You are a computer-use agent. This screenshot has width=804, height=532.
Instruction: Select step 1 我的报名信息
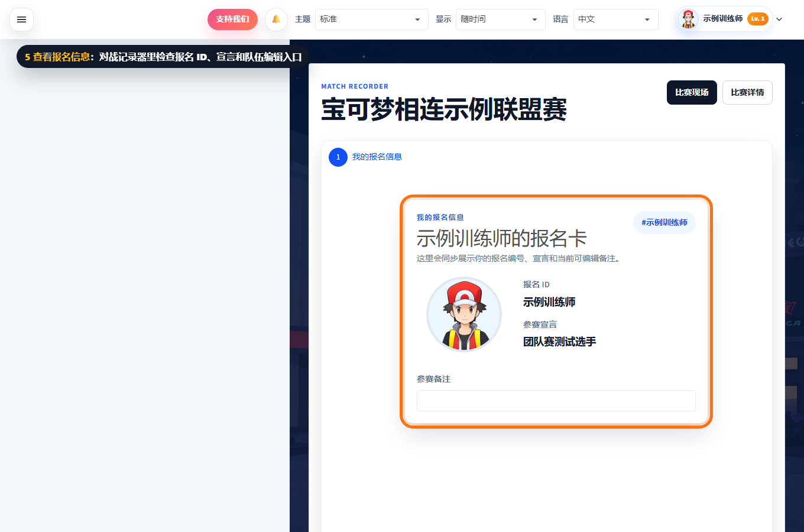365,157
